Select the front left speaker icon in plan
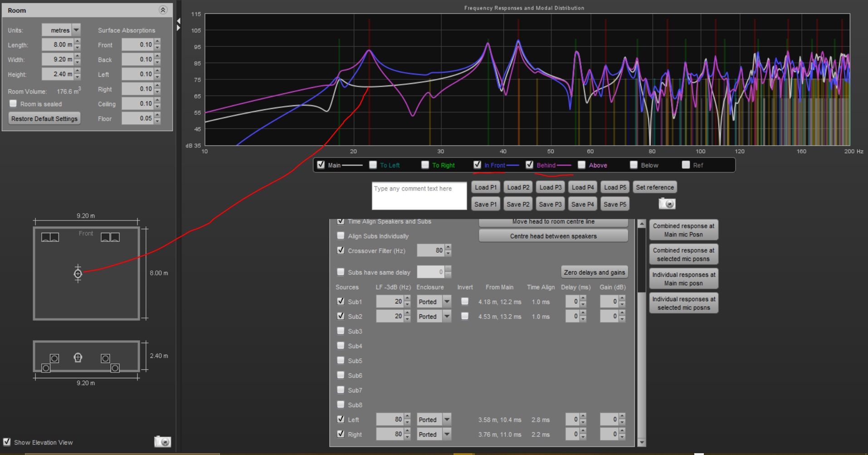The height and width of the screenshot is (455, 868). (50, 237)
